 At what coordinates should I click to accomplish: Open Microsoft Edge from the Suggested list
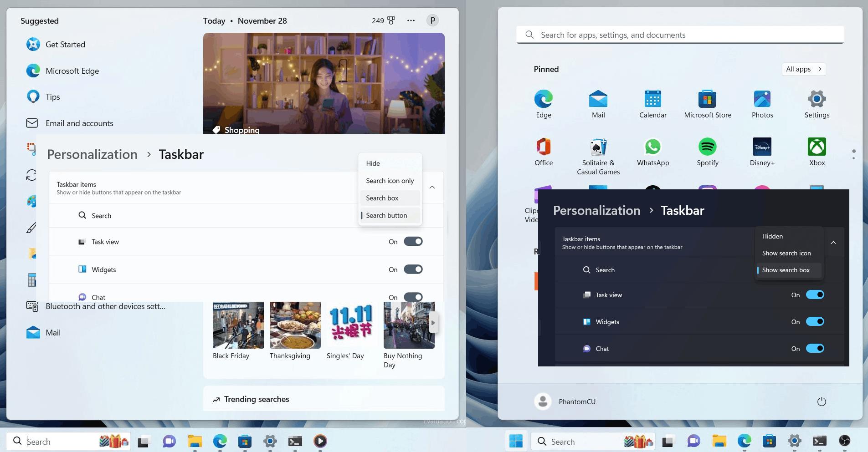[x=72, y=71]
